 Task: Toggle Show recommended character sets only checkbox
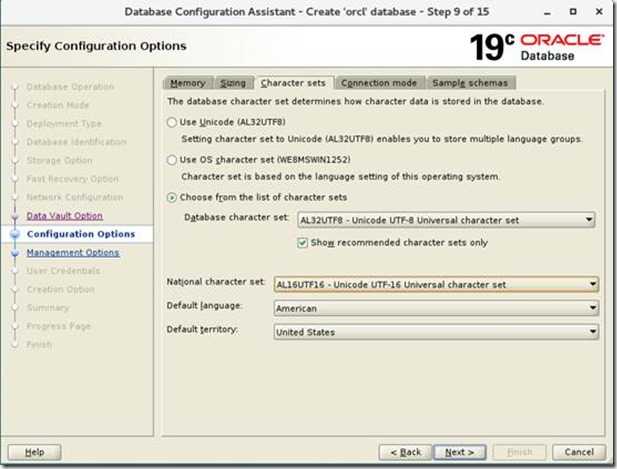(302, 243)
